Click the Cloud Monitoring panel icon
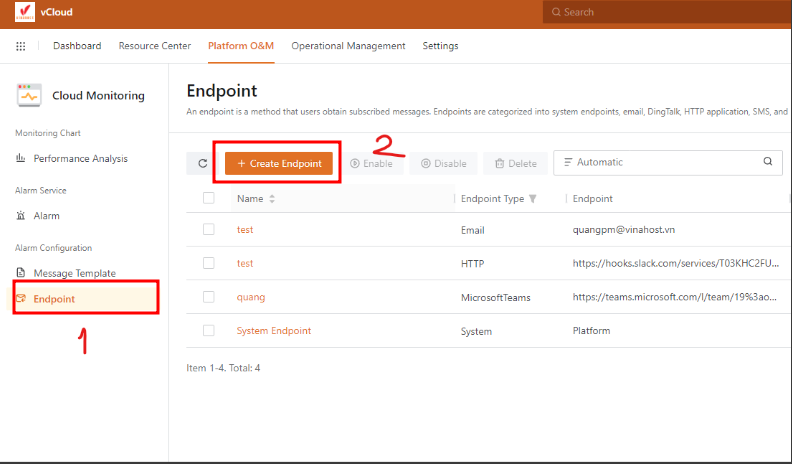Image resolution: width=792 pixels, height=464 pixels. 28,95
